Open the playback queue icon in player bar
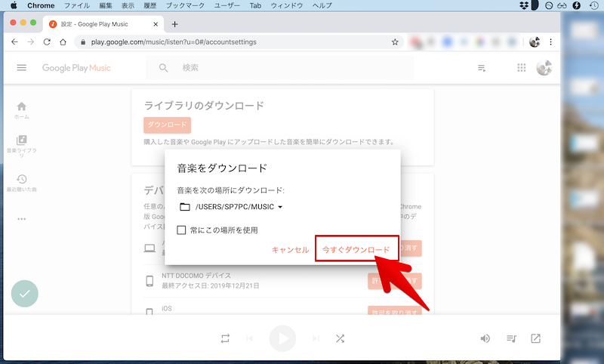604x364 pixels. (511, 338)
